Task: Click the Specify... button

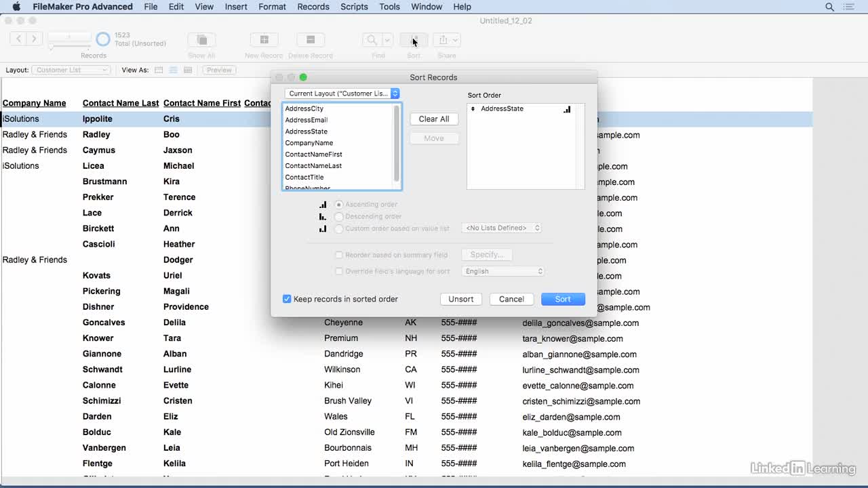Action: pos(487,255)
